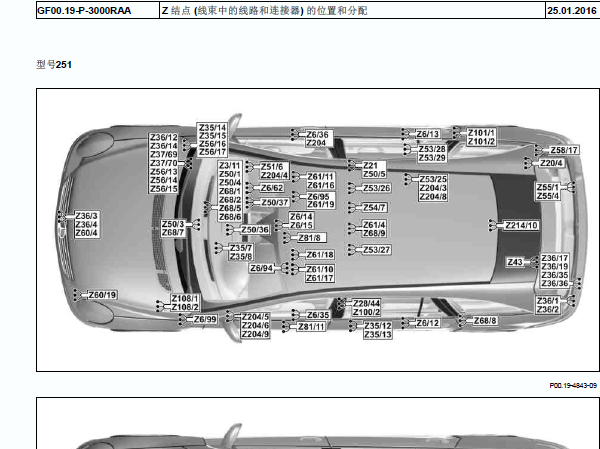600x449 pixels.
Task: Click the Z20/4 label
Action: [x=551, y=163]
